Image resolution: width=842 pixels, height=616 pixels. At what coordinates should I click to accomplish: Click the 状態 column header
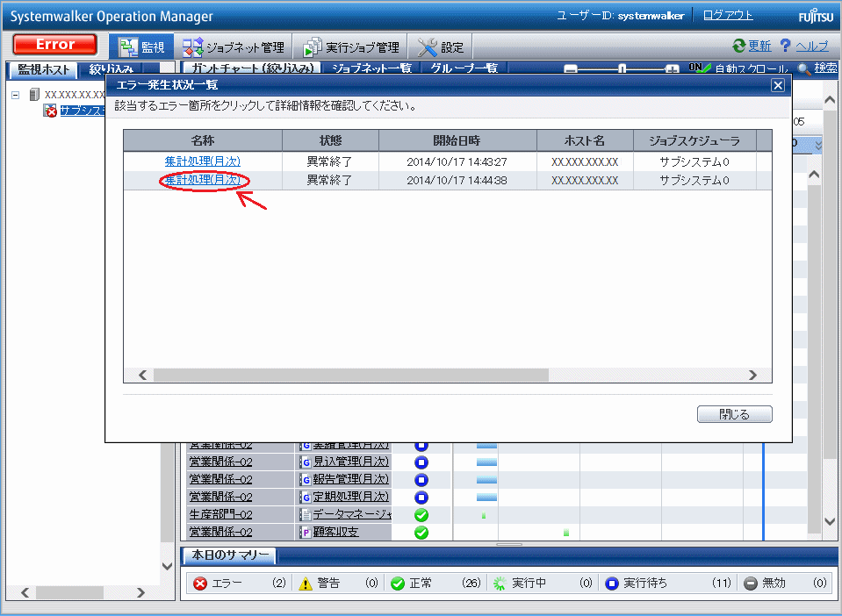click(x=330, y=140)
